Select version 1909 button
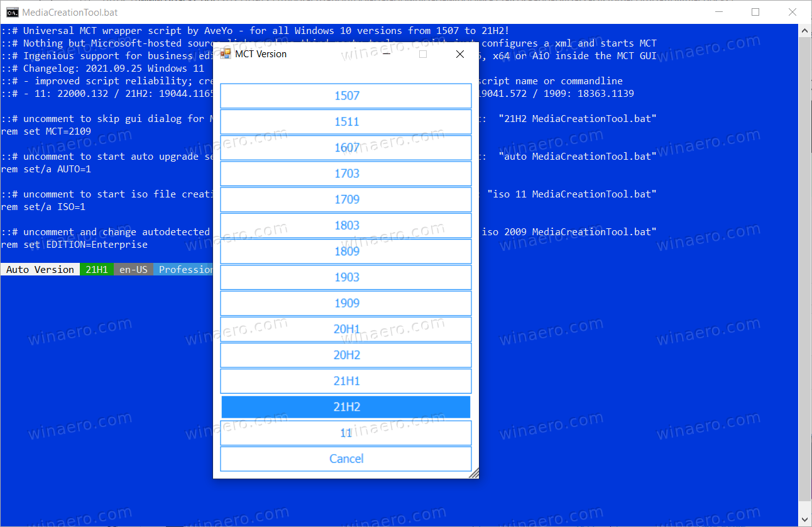 coord(346,303)
